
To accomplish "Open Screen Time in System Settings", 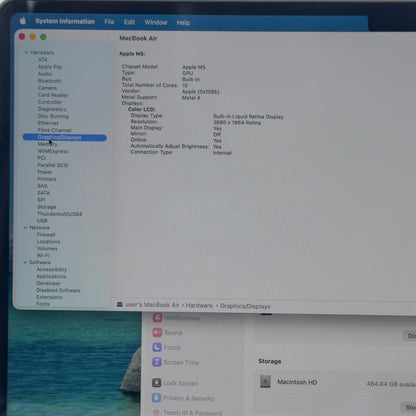I will pyautogui.click(x=175, y=362).
